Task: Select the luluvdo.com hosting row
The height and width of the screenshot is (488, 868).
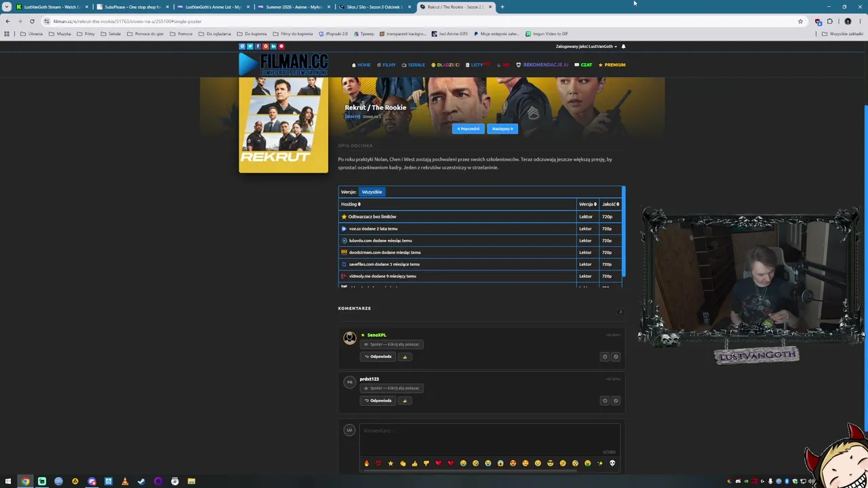Action: 480,241
